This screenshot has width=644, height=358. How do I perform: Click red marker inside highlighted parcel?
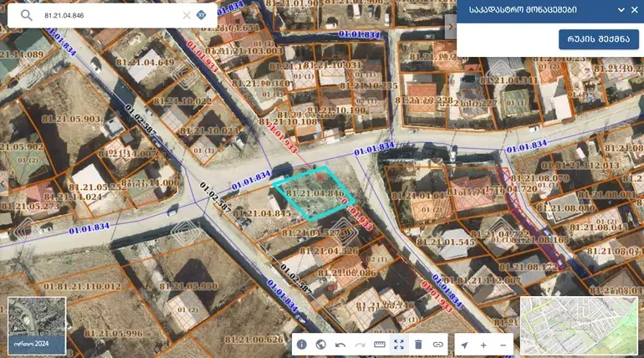pyautogui.click(x=320, y=177)
